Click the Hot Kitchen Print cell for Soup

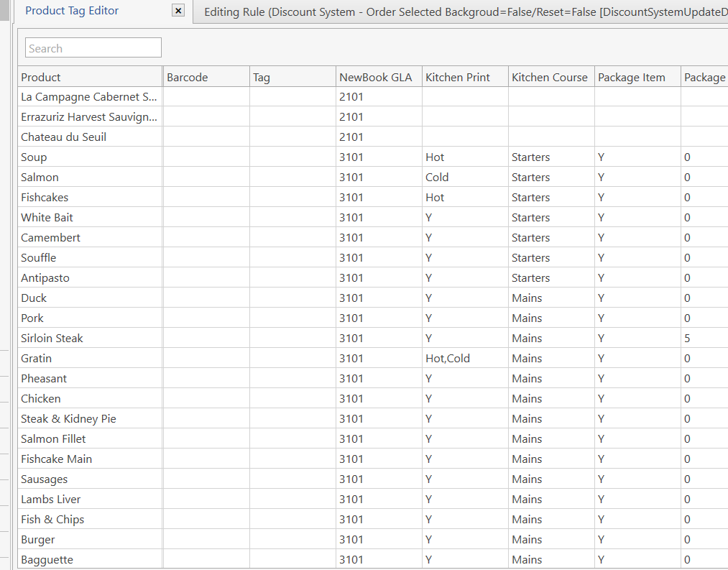tap(465, 157)
